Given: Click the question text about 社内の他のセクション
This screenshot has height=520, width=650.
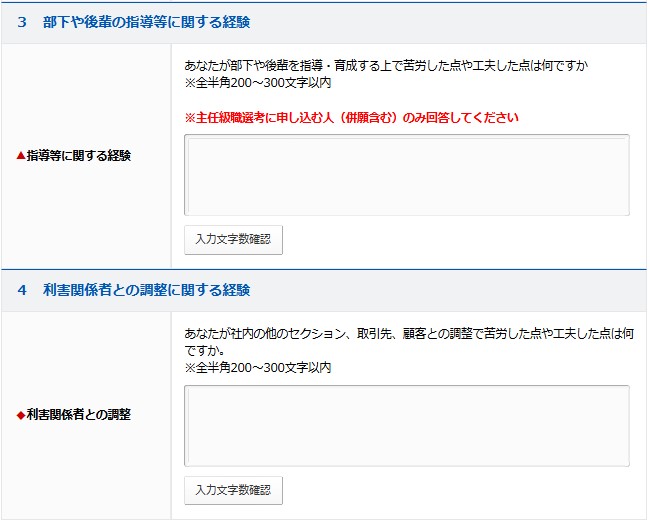Looking at the screenshot, I should point(408,333).
